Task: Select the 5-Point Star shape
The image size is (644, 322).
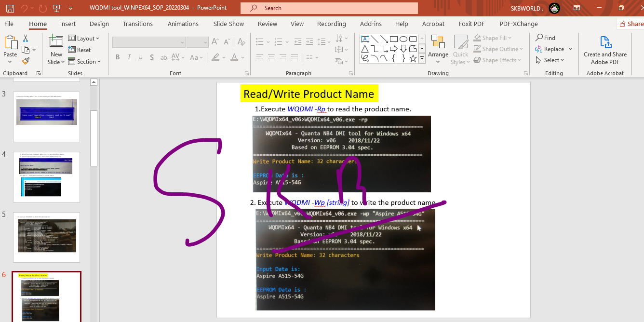Action: 413,58
